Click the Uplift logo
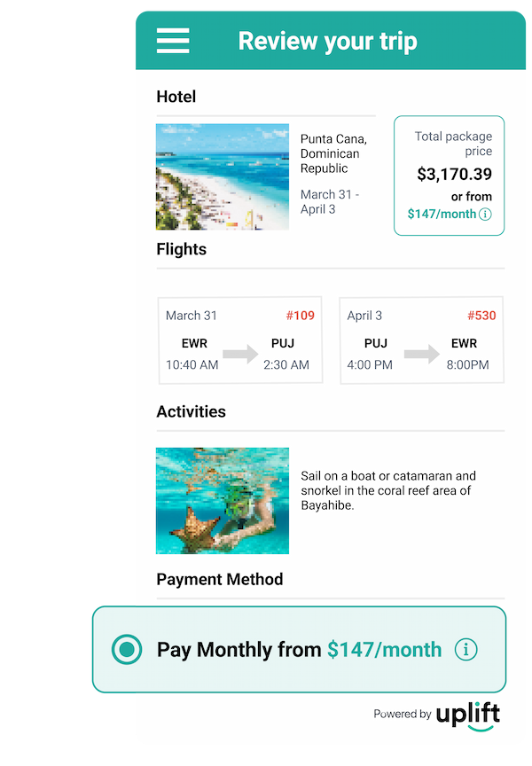This screenshot has height=766, width=532. [x=467, y=715]
